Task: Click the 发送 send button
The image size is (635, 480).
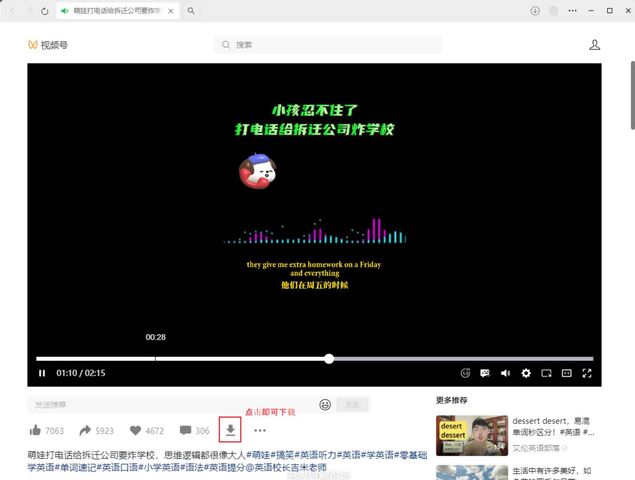Action: 352,405
